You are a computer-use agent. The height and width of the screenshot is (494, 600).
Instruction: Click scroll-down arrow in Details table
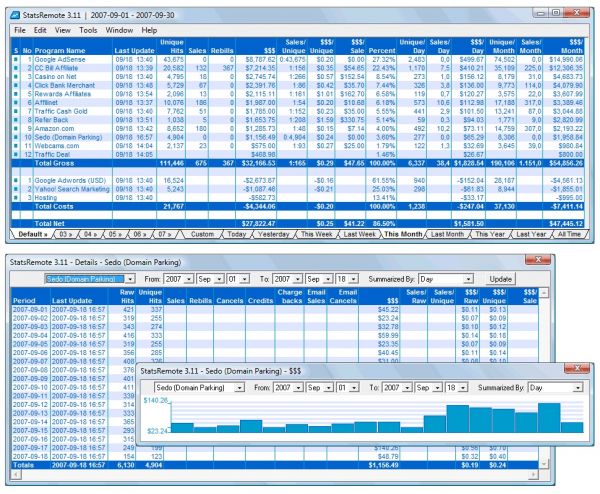[x=543, y=465]
